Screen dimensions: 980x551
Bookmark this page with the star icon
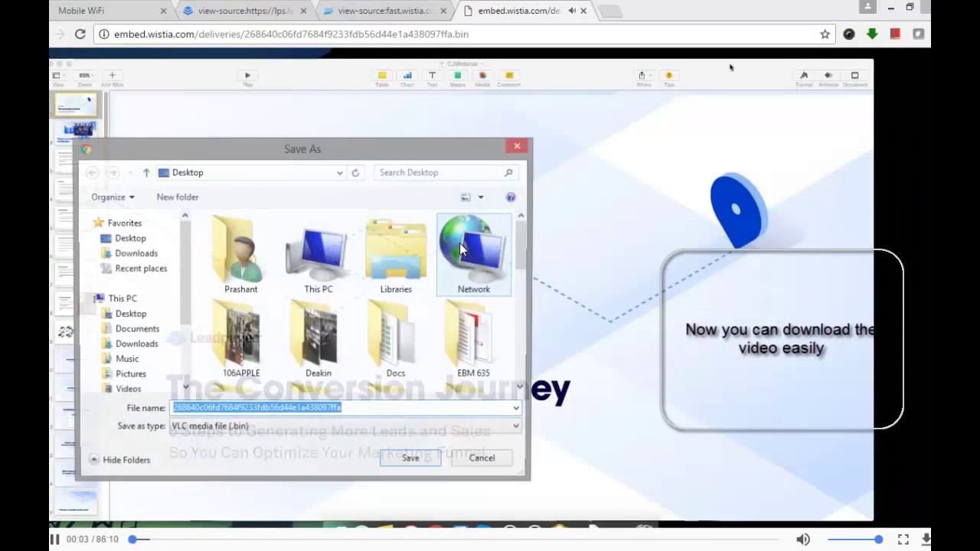825,34
